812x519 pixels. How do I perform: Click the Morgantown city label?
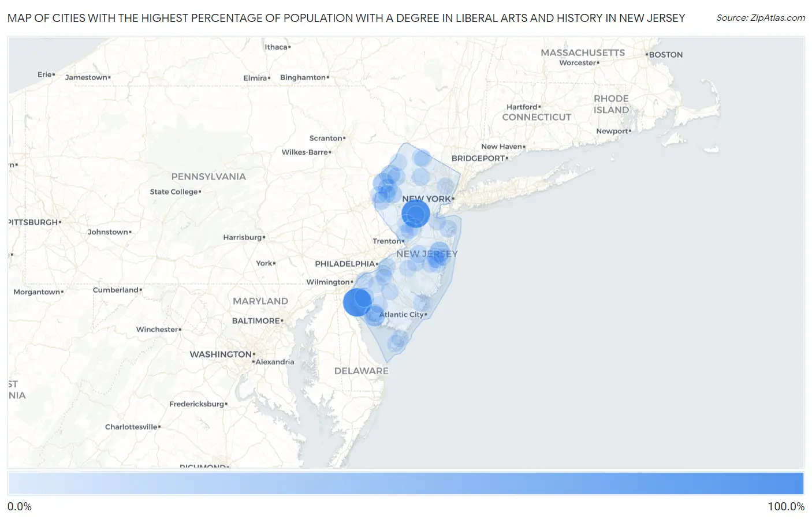(37, 292)
